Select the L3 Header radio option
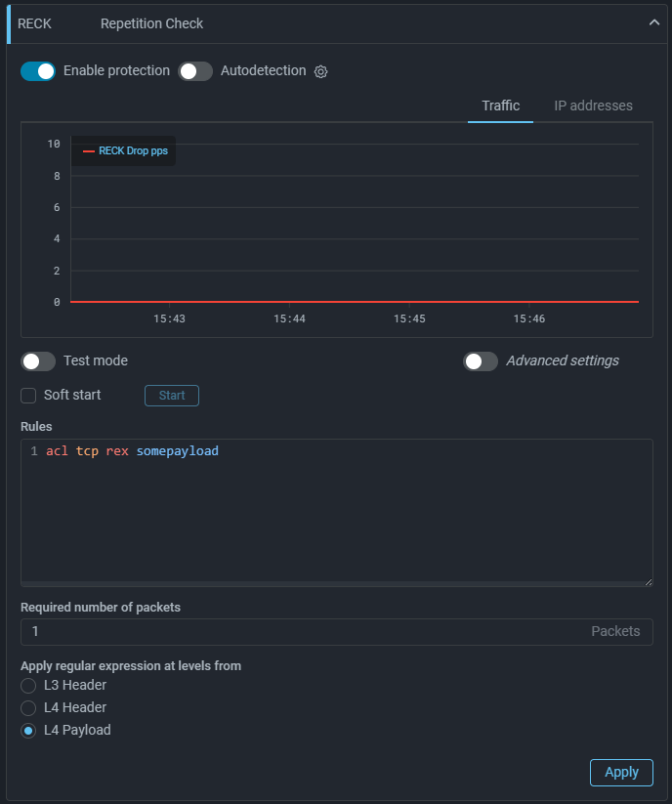This screenshot has height=804, width=672. tap(29, 686)
